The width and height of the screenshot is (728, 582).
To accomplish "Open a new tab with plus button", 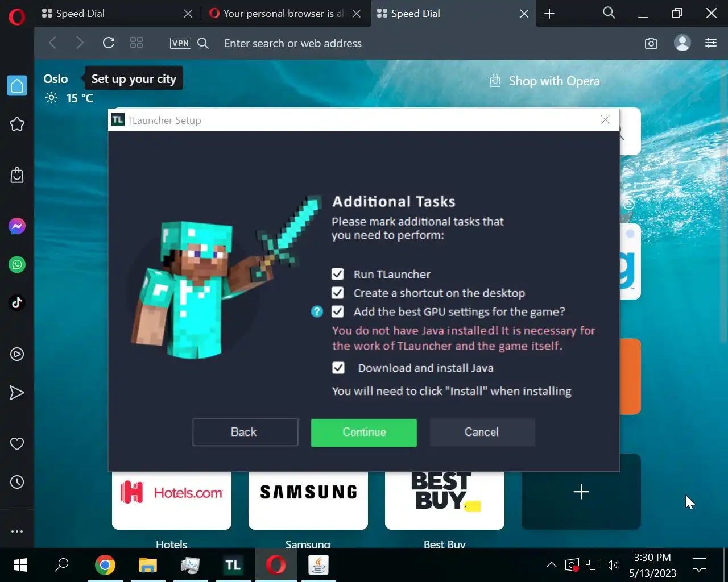I will click(549, 14).
